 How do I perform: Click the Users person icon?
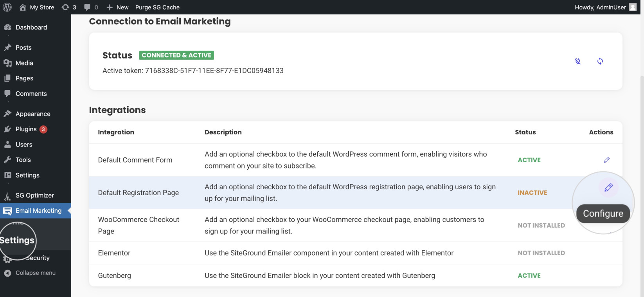pyautogui.click(x=7, y=145)
